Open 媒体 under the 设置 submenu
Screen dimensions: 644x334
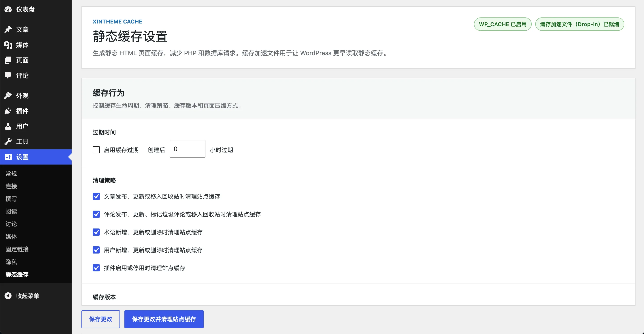11,237
